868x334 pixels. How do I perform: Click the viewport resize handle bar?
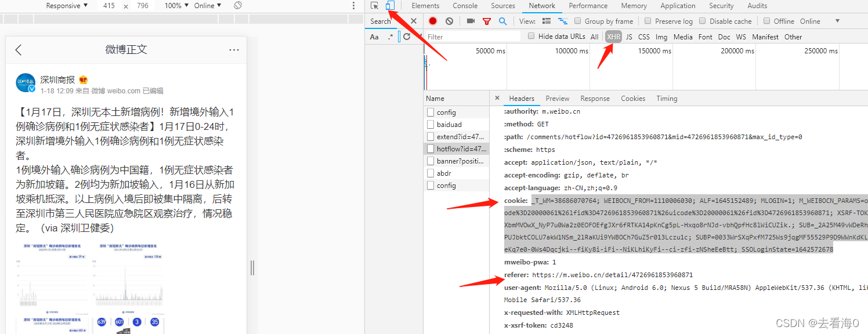pos(252,268)
